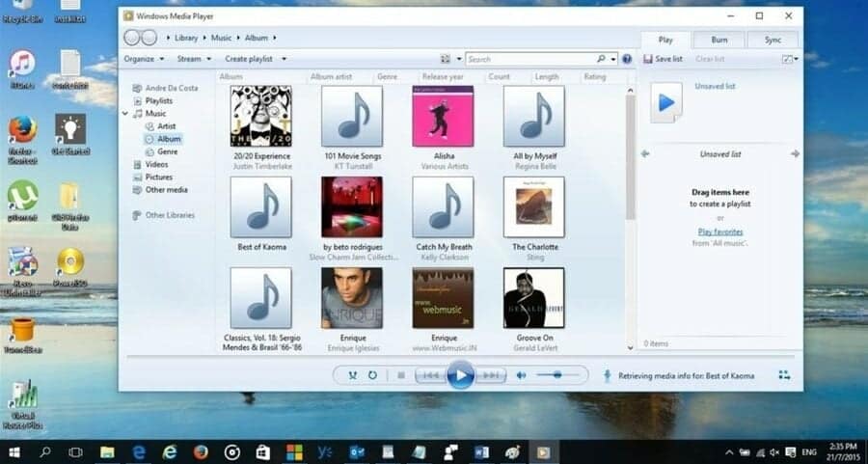Switch to the Sync tab
This screenshot has height=464, width=868.
coord(773,40)
